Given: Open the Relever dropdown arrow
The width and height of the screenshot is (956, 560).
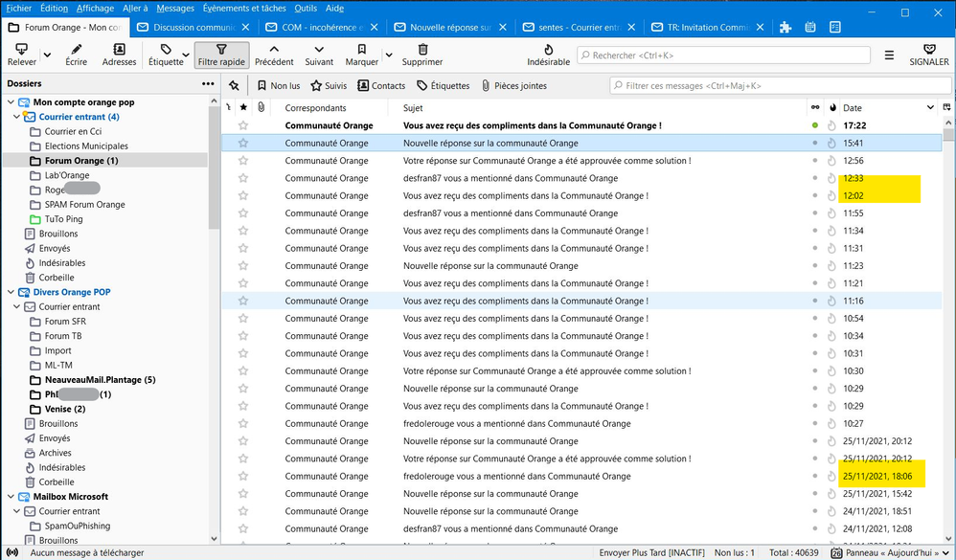Looking at the screenshot, I should tap(47, 55).
